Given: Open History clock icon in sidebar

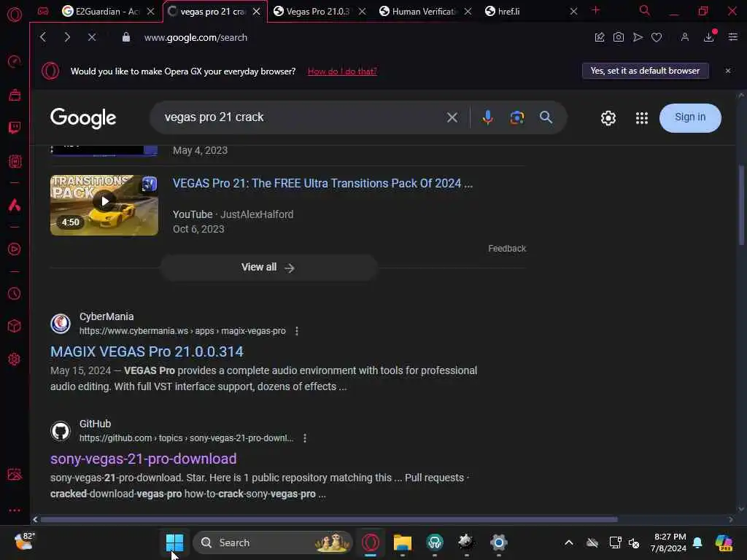Looking at the screenshot, I should pyautogui.click(x=15, y=293).
